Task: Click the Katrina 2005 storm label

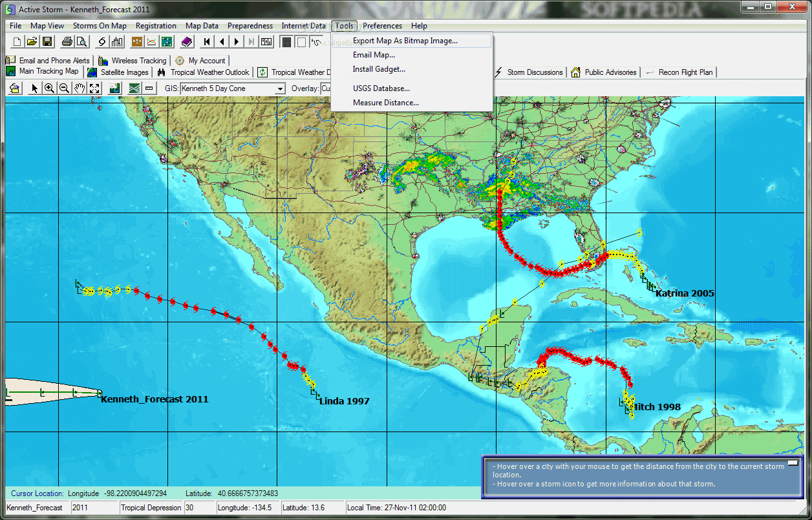Action: (x=685, y=293)
